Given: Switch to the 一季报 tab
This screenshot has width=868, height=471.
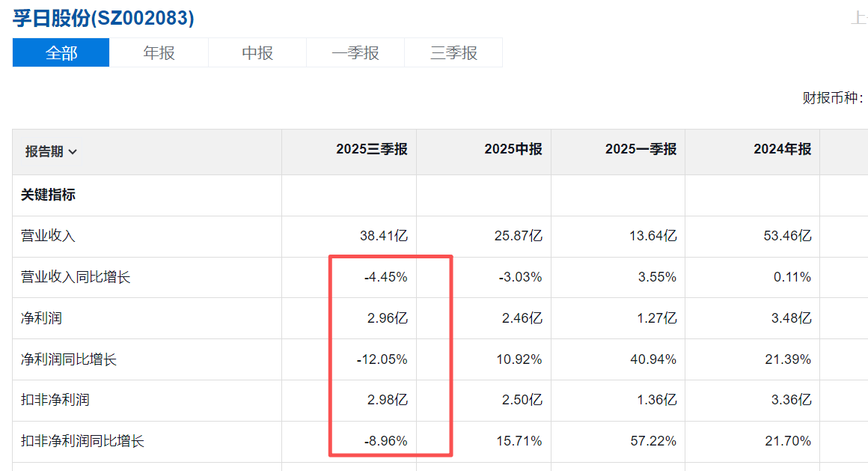Looking at the screenshot, I should (355, 53).
